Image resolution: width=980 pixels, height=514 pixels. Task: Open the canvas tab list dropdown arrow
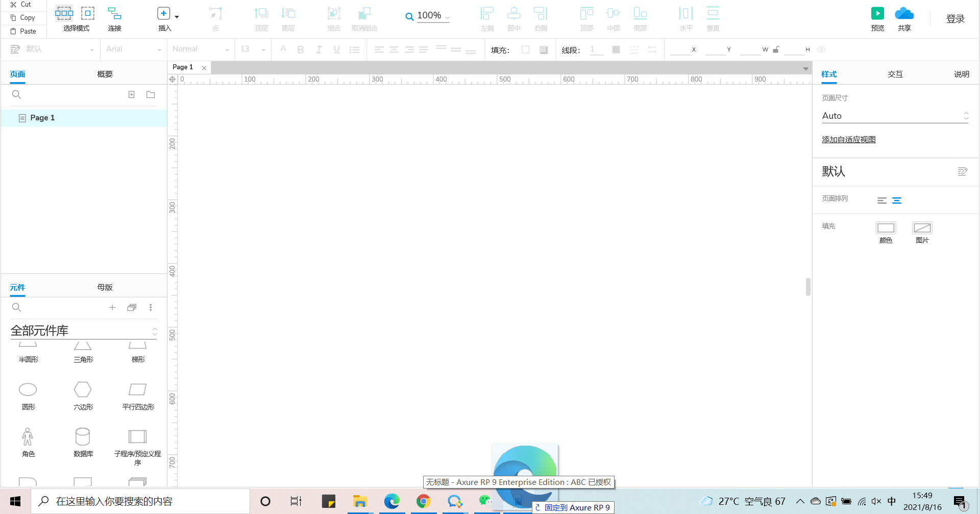(x=805, y=68)
